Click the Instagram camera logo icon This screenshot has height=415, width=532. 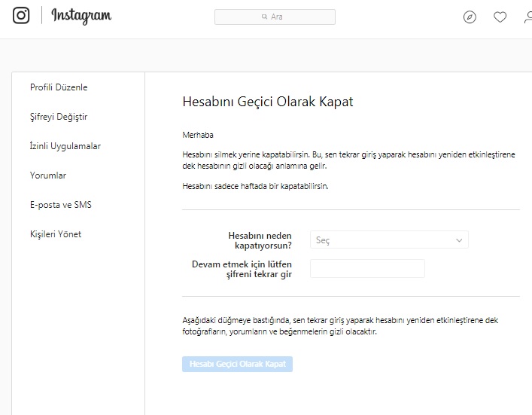click(x=21, y=15)
